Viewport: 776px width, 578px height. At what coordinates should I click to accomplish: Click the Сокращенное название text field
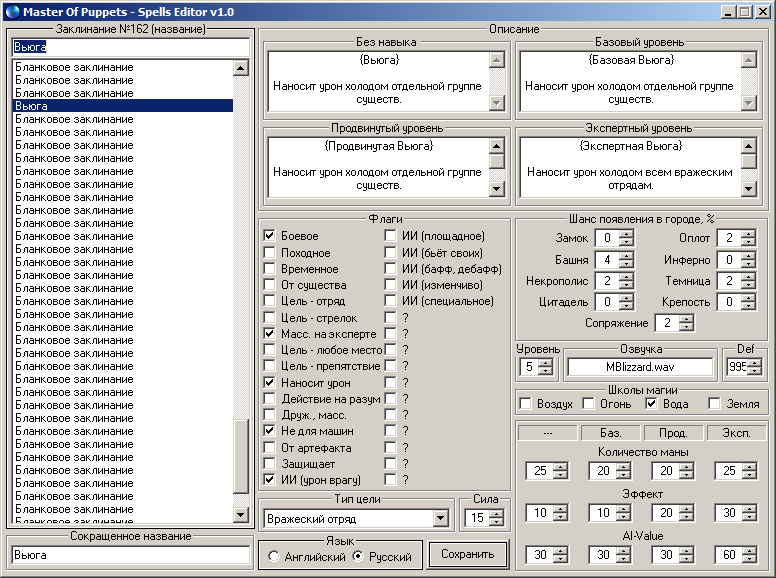(130, 554)
